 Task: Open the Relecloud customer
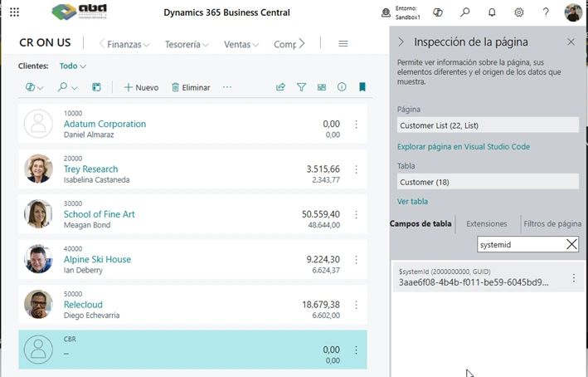click(83, 305)
